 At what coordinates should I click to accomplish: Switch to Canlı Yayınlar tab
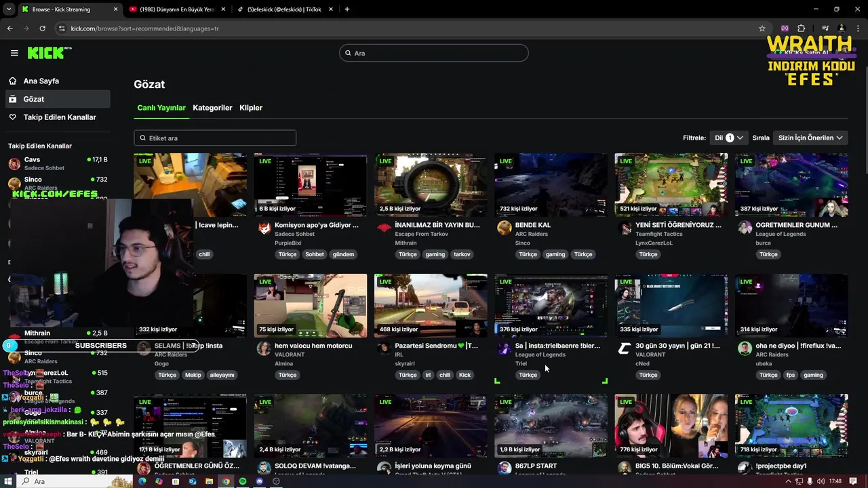coord(161,108)
